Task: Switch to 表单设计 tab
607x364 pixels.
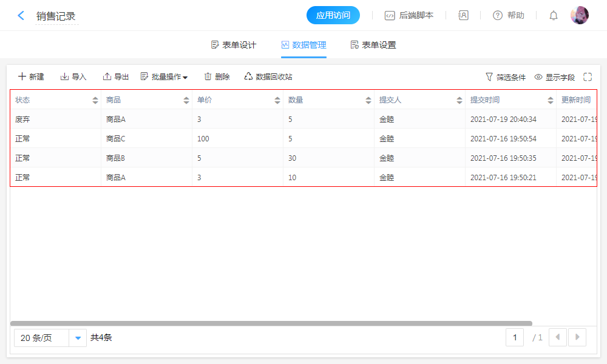Action: point(234,45)
